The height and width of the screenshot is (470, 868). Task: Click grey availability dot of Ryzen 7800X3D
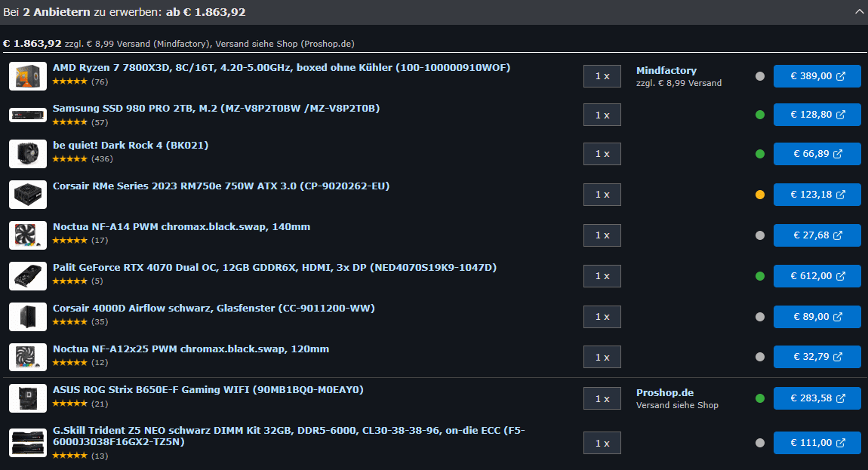pos(760,76)
